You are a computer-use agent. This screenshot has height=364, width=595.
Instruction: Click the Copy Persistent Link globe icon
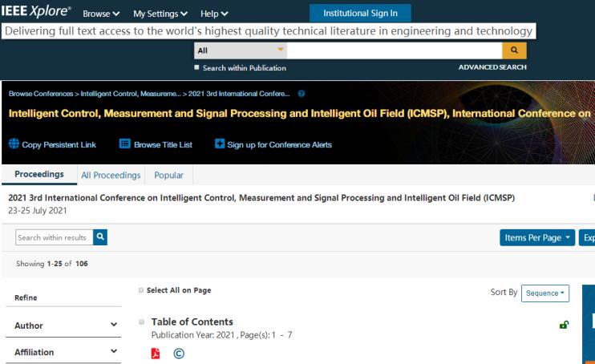14,145
